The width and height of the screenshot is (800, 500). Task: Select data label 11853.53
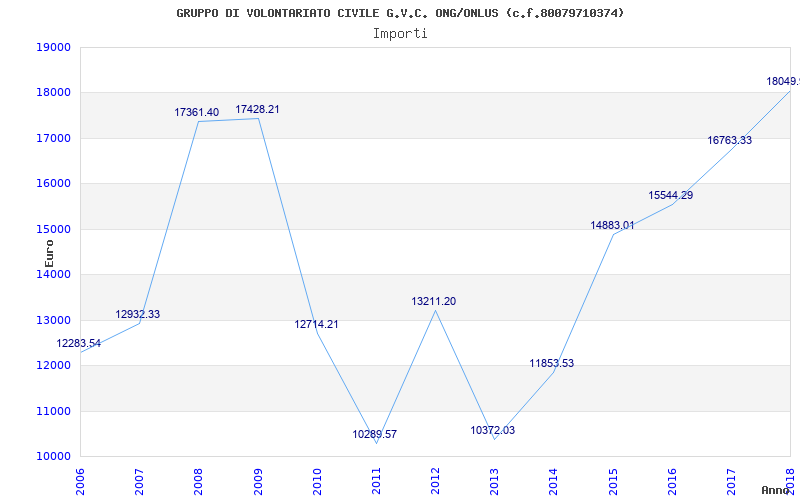[x=552, y=363]
